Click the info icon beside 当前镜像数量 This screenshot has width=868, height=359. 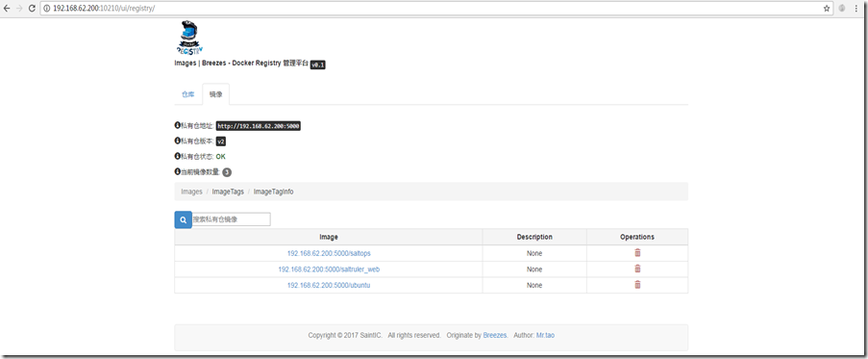[x=177, y=171]
